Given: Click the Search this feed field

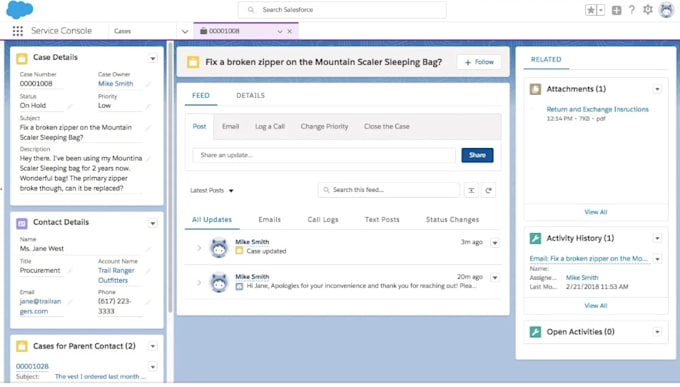Looking at the screenshot, I should coord(389,190).
